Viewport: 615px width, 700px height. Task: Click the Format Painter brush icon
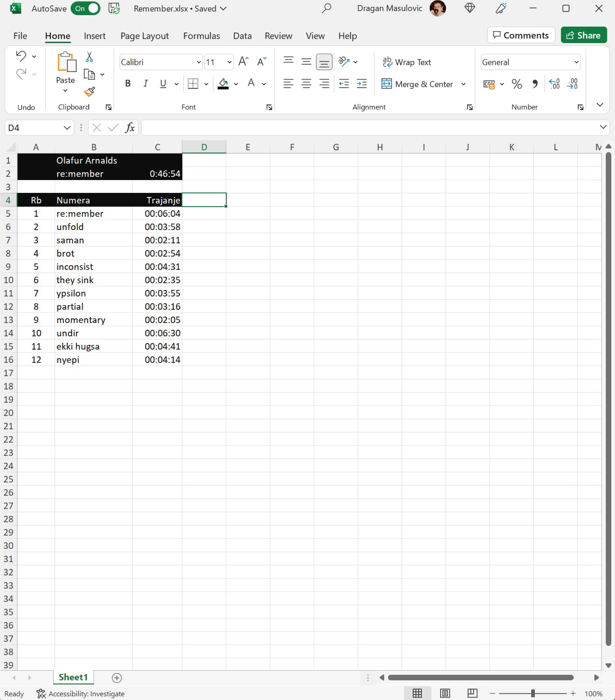pyautogui.click(x=89, y=91)
